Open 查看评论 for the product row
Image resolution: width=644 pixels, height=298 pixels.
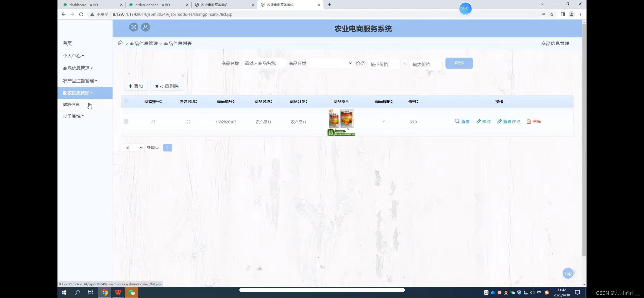tap(509, 121)
